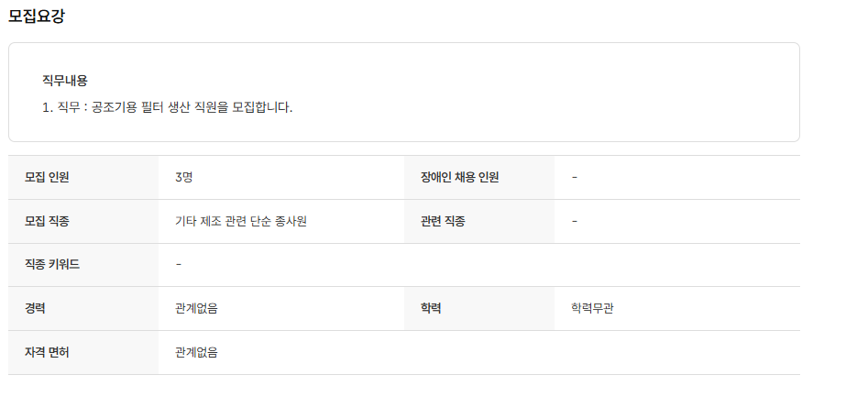Select the 학력무관 value

pyautogui.click(x=592, y=308)
